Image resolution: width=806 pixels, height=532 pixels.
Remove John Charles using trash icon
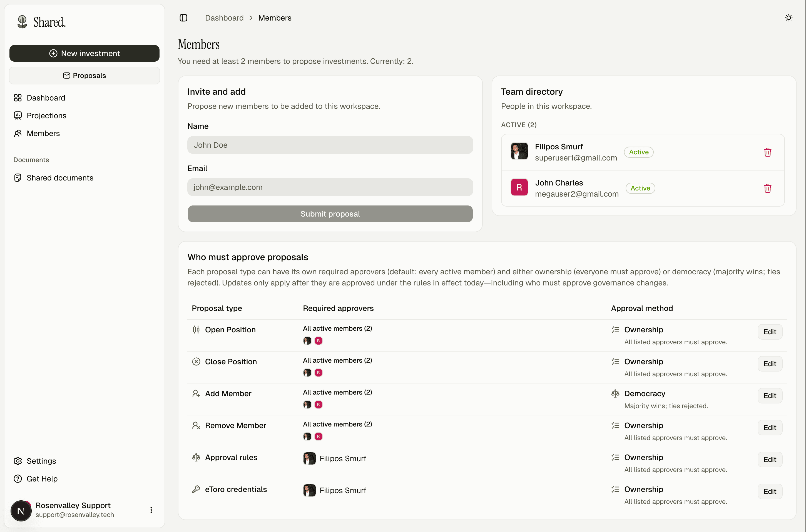(767, 188)
